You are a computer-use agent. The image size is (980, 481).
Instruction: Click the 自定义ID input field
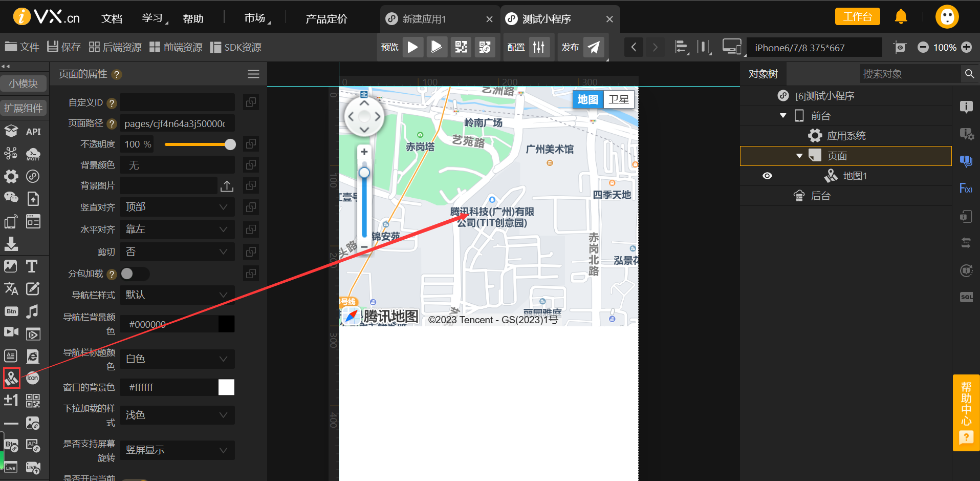pos(177,102)
